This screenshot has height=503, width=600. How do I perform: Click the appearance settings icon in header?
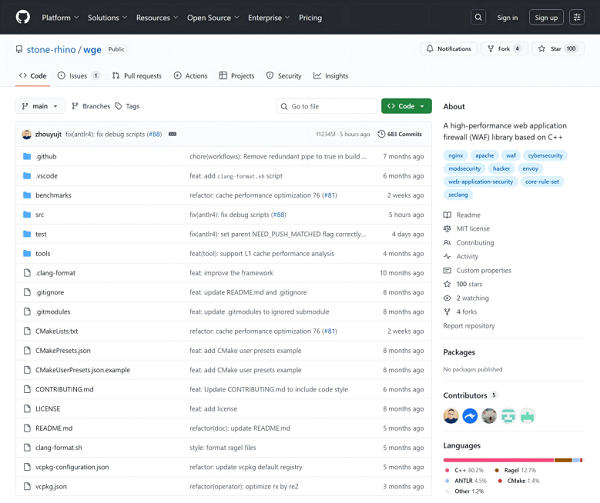pos(577,17)
